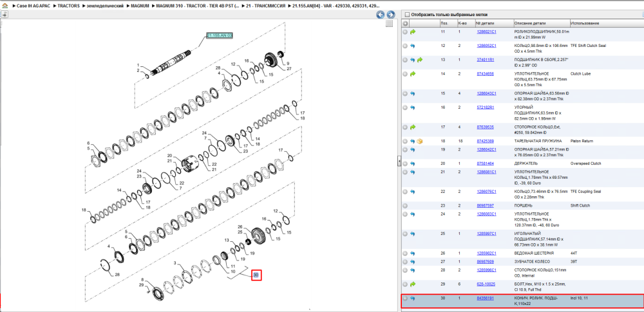The image size is (644, 312).
Task: Select the 'ДЕРЖАТЕЛЬ' description cell
Action: point(526,163)
